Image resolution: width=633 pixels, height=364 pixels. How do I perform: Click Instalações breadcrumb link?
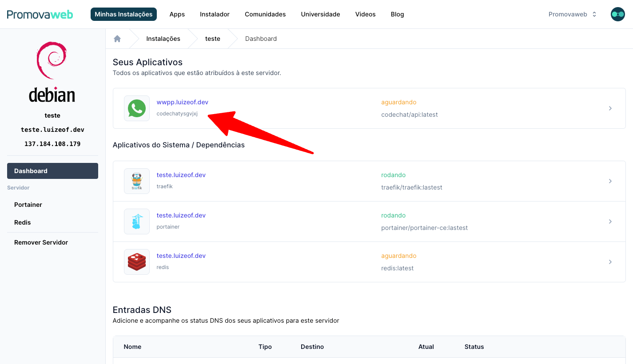point(163,39)
